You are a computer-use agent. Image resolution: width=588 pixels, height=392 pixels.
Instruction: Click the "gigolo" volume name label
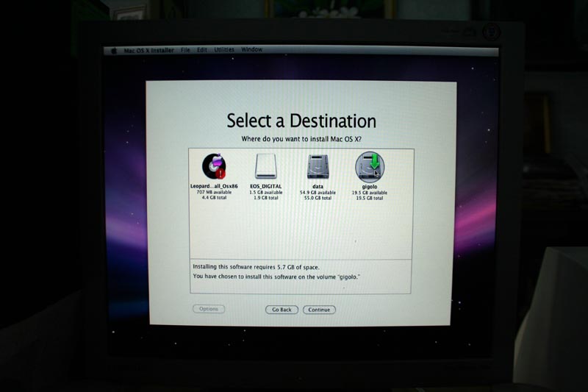click(370, 186)
